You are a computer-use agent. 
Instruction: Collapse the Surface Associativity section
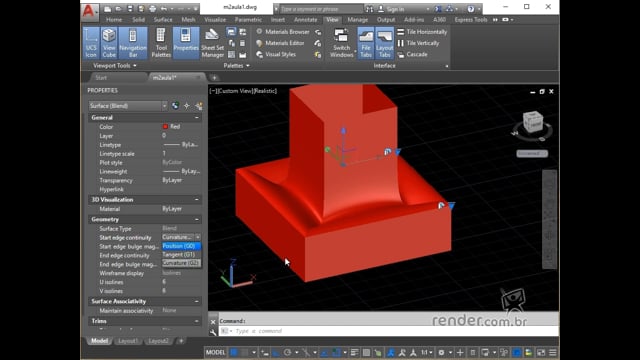point(197,301)
